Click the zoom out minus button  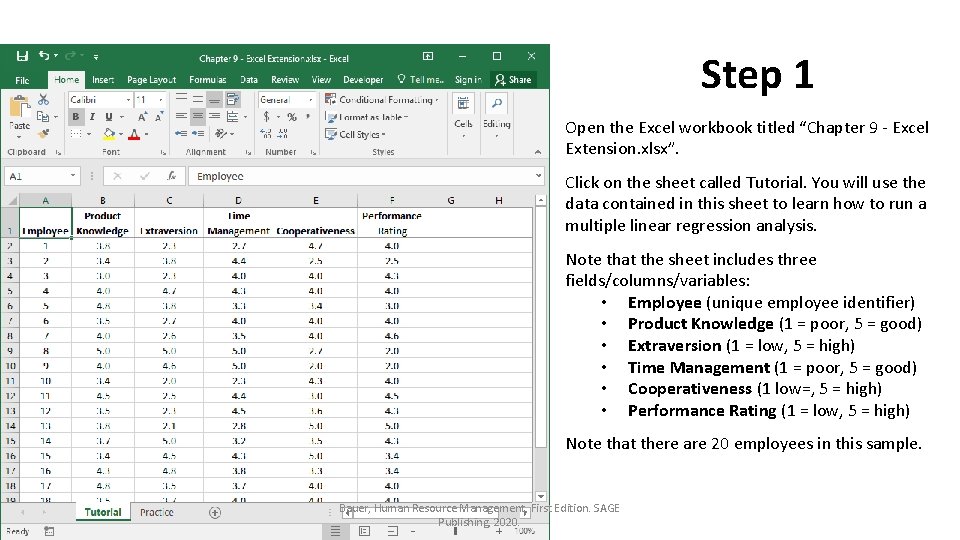[413, 531]
